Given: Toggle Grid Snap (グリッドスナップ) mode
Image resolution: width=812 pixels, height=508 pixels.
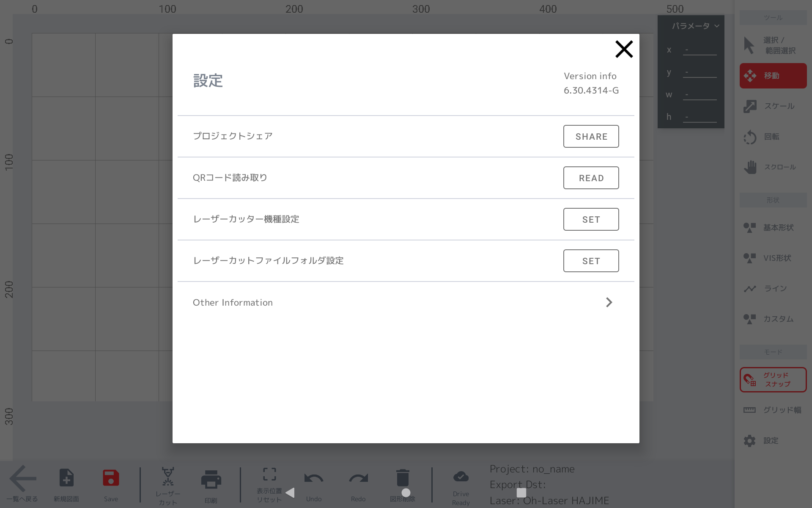Looking at the screenshot, I should [x=773, y=380].
